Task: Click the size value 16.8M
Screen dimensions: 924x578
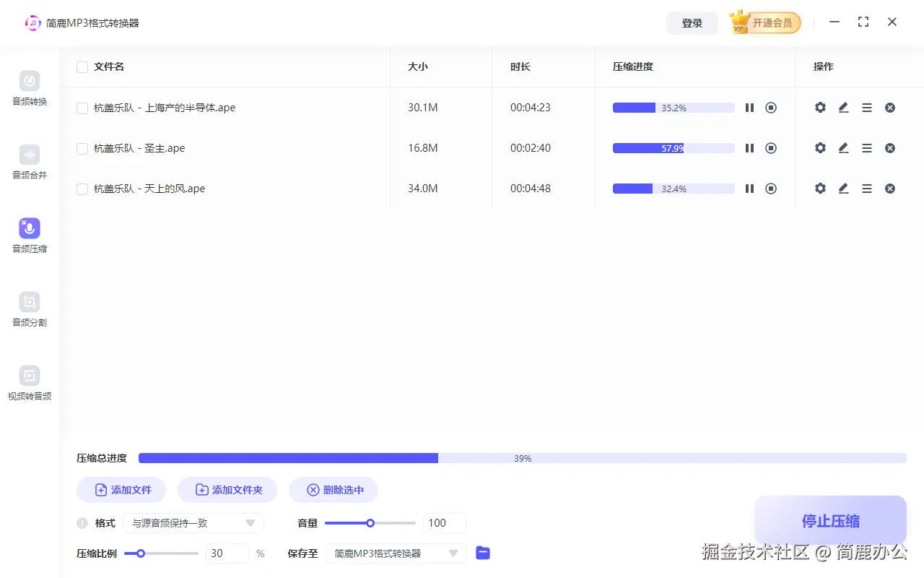Action: click(423, 148)
